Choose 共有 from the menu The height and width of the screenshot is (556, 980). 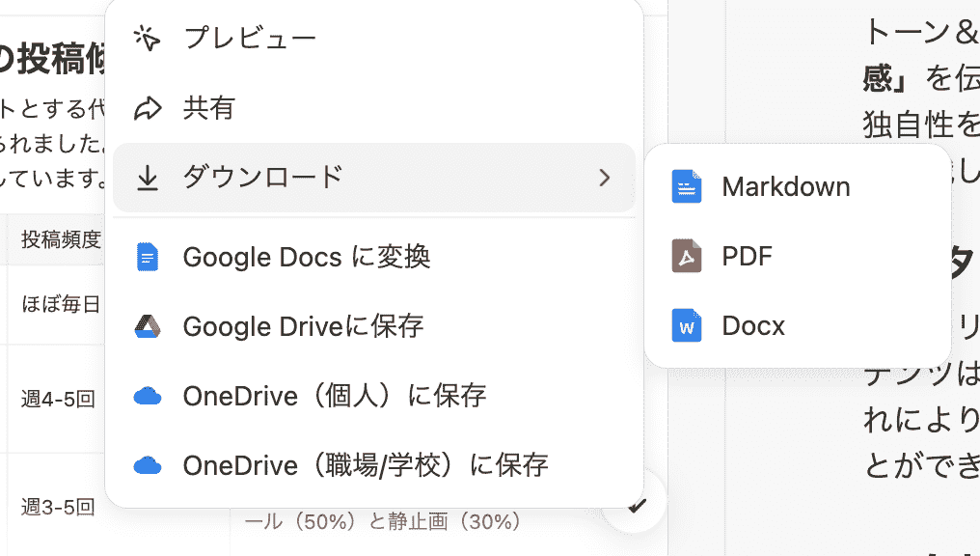373,108
